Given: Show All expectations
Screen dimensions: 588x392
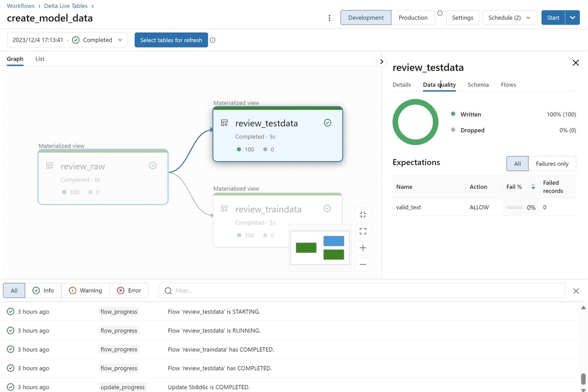Looking at the screenshot, I should tap(517, 163).
